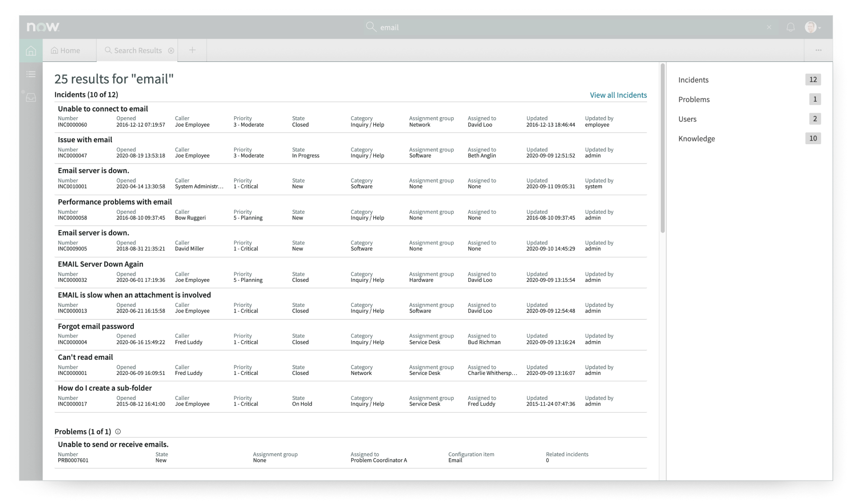This screenshot has width=852, height=504.
Task: Click incident number INC0009005
Action: [x=72, y=249]
